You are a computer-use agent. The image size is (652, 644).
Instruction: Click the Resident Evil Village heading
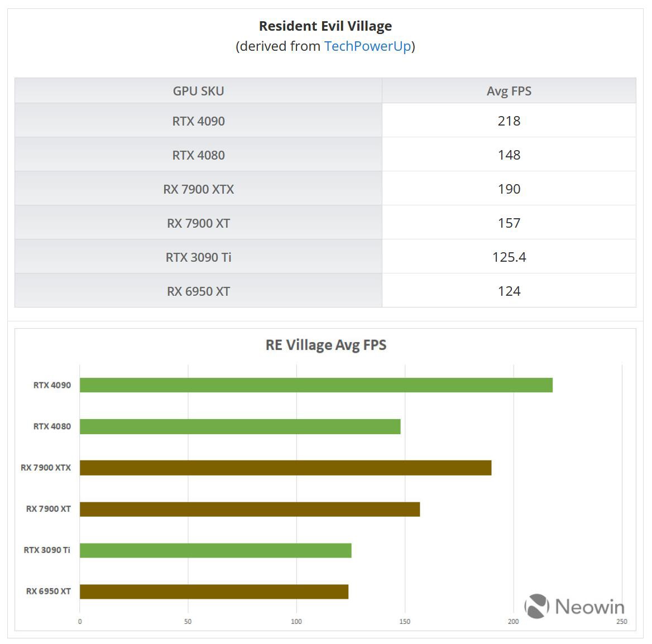pyautogui.click(x=325, y=26)
